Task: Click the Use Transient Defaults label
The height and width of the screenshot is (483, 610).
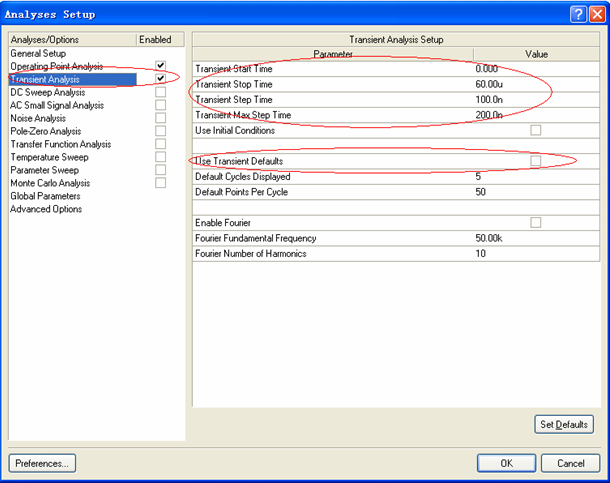Action: [x=239, y=161]
